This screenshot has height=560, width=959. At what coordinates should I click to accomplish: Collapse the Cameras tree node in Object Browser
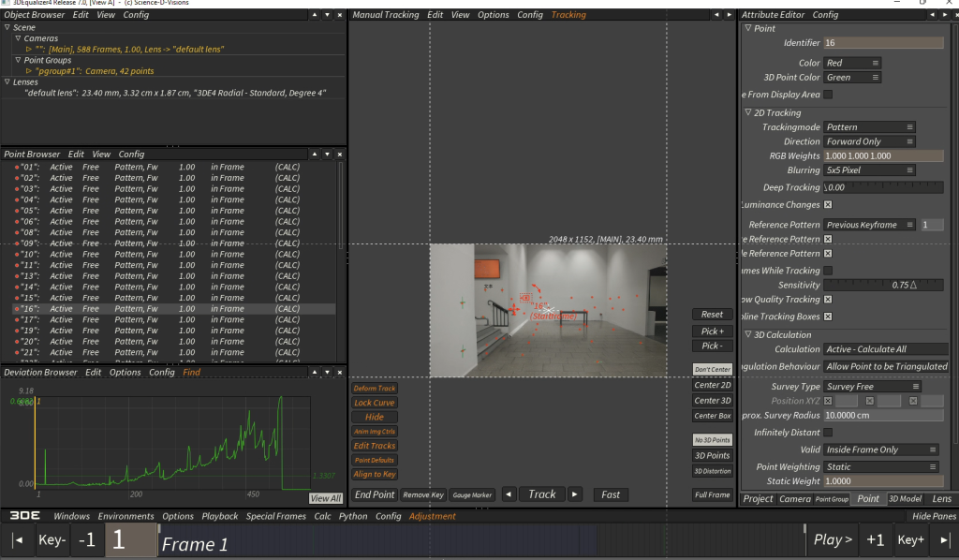tap(18, 38)
